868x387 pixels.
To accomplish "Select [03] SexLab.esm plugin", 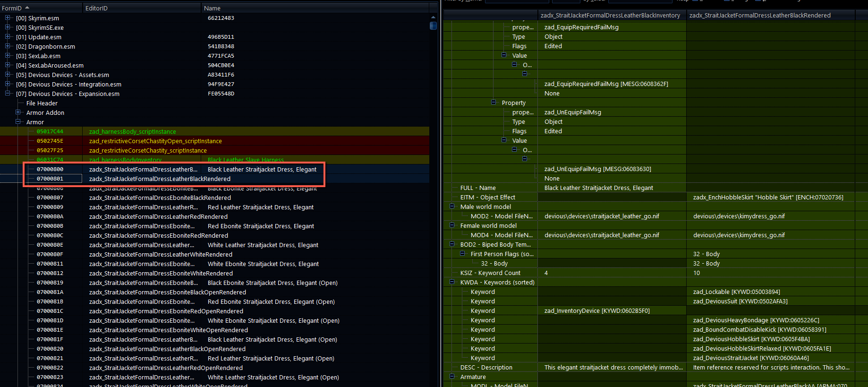I will click(38, 56).
